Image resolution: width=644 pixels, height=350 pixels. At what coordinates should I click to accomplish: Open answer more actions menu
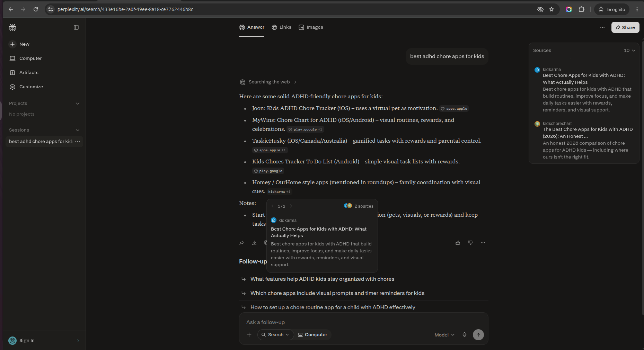click(483, 243)
